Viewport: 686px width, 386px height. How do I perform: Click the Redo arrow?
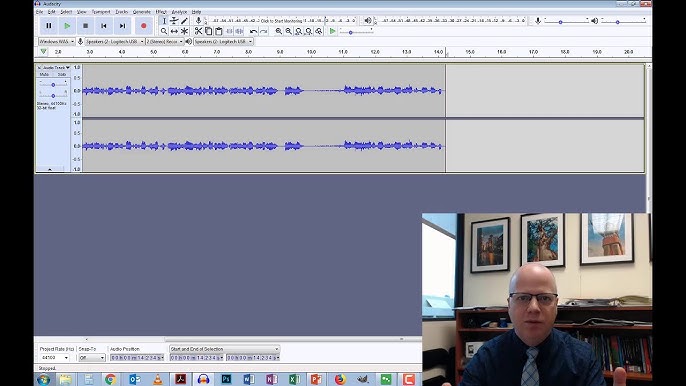pos(263,31)
